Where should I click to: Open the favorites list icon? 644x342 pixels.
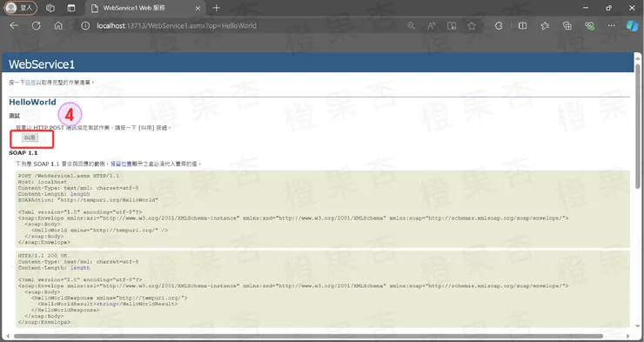545,26
